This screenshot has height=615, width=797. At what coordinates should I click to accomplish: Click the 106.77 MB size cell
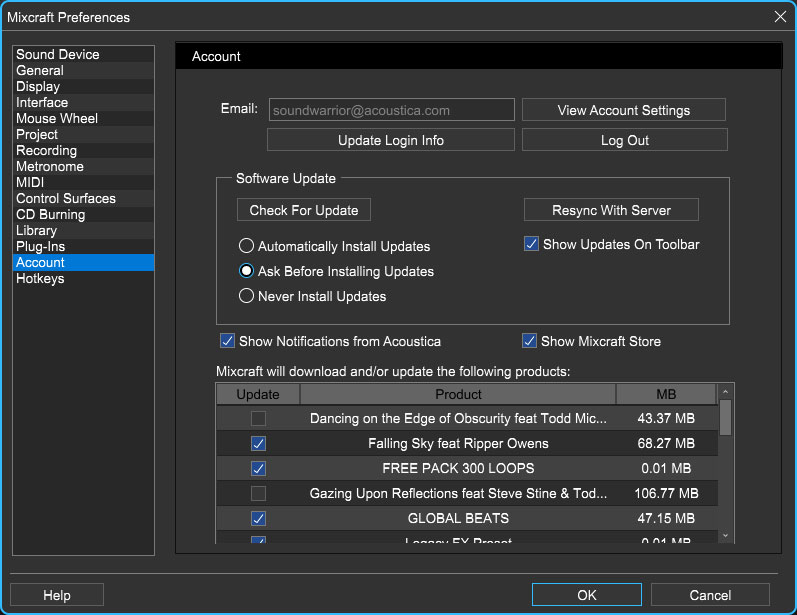(x=666, y=493)
